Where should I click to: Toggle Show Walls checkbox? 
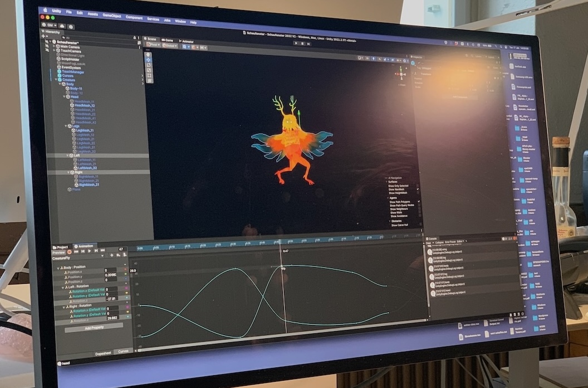pyautogui.click(x=420, y=212)
